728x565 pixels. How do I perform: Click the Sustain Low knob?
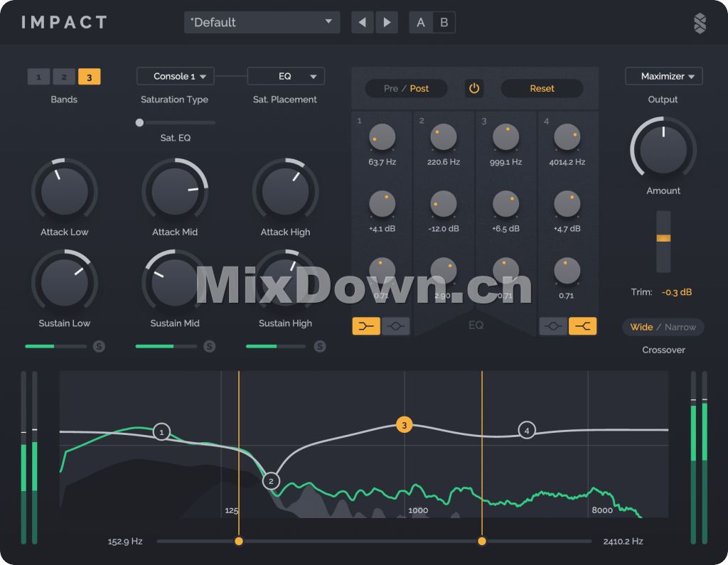coord(65,282)
